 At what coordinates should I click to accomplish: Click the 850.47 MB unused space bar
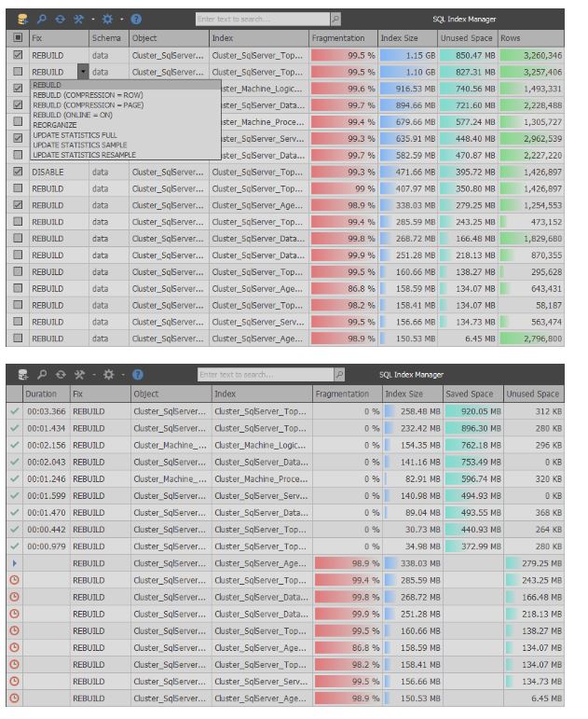(468, 55)
